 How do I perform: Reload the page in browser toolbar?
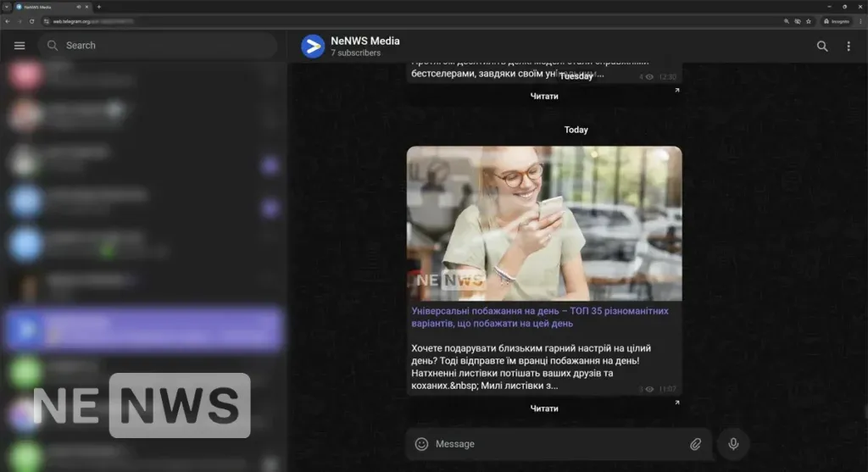tap(31, 21)
